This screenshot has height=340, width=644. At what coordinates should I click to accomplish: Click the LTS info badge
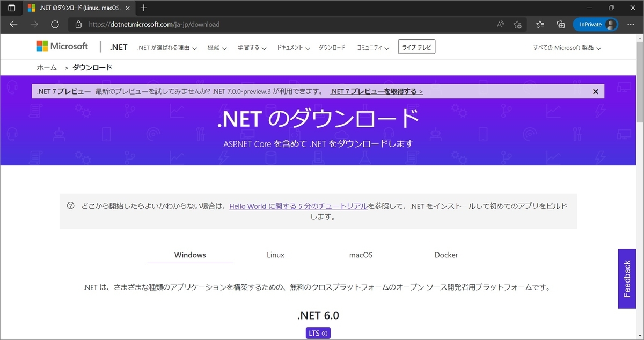(318, 333)
